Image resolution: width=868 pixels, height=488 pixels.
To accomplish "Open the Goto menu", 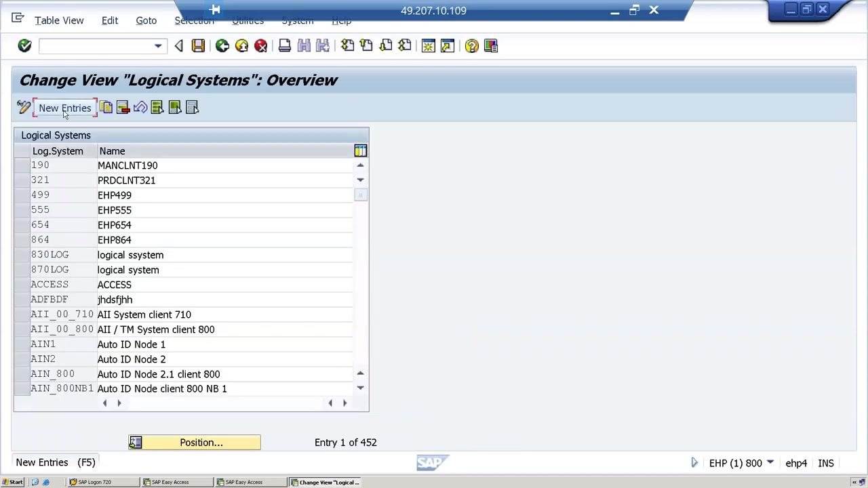I will click(146, 20).
